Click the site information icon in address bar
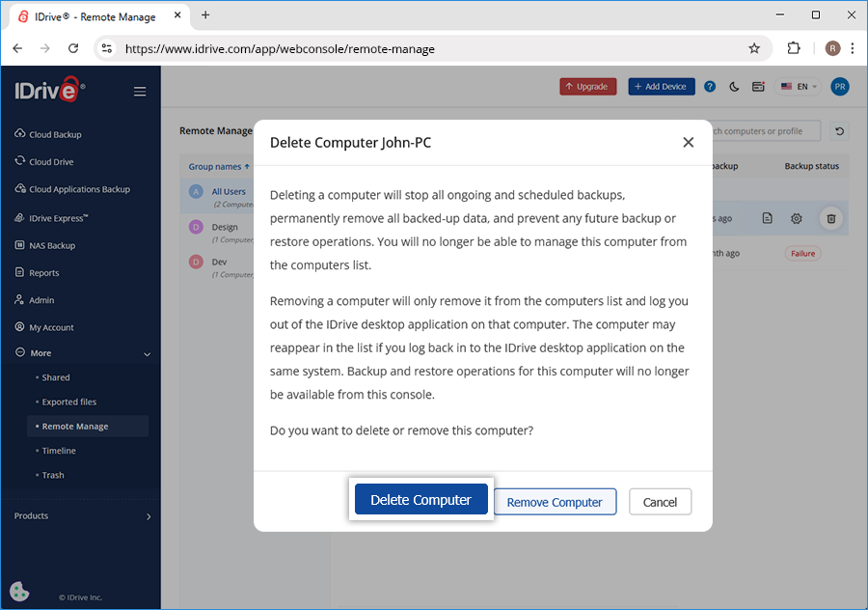Image resolution: width=868 pixels, height=610 pixels. click(x=107, y=49)
